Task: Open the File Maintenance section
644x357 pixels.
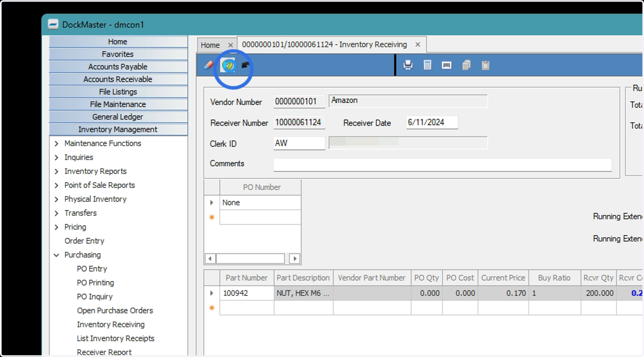Action: [x=118, y=104]
